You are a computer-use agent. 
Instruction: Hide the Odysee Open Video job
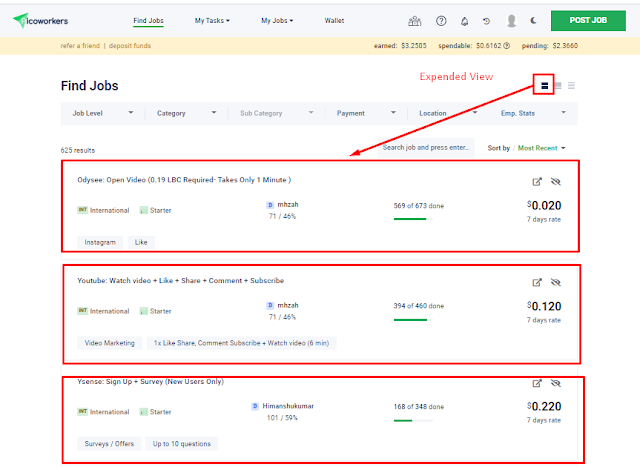[x=556, y=182]
